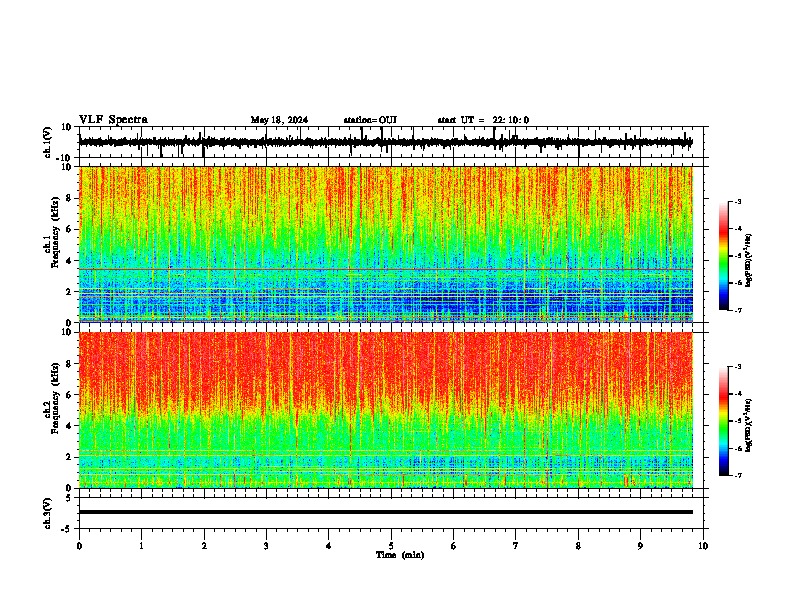The height and width of the screenshot is (612, 792).
Task: Click the "3" tick on the time axis
Action: [266, 546]
